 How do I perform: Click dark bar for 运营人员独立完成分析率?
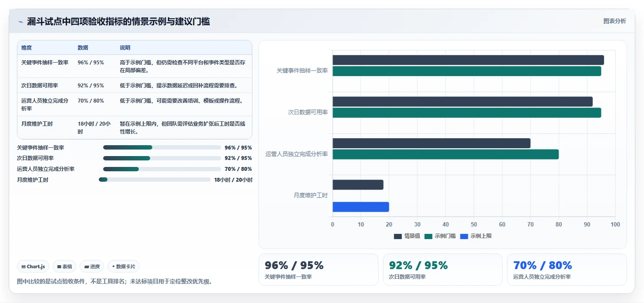point(432,143)
